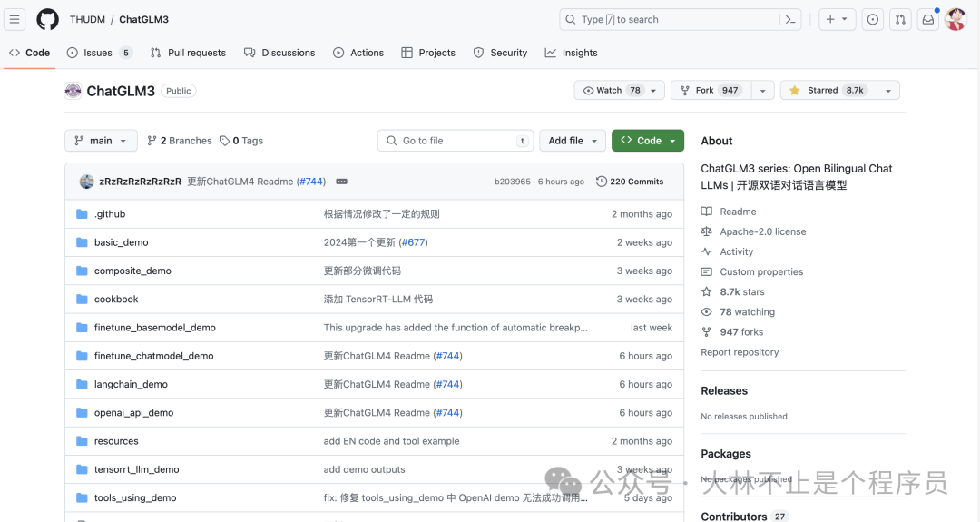Expand the main branch selector
The image size is (980, 522).
pos(101,141)
